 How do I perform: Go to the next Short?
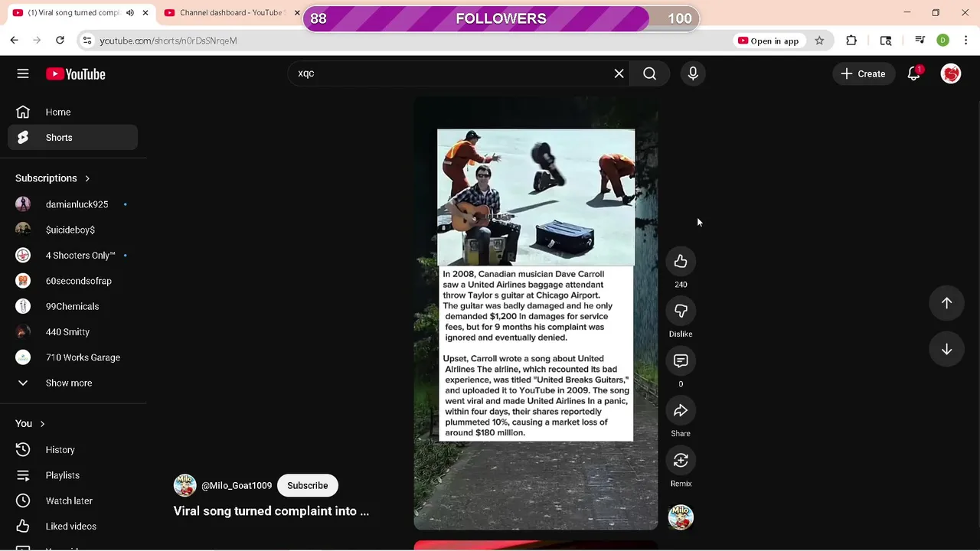946,349
